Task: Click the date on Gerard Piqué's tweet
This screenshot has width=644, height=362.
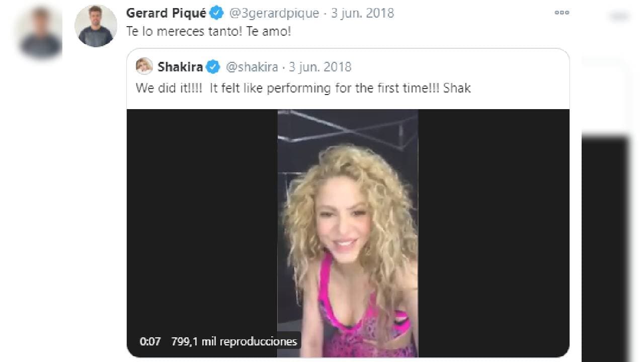Action: (x=362, y=13)
